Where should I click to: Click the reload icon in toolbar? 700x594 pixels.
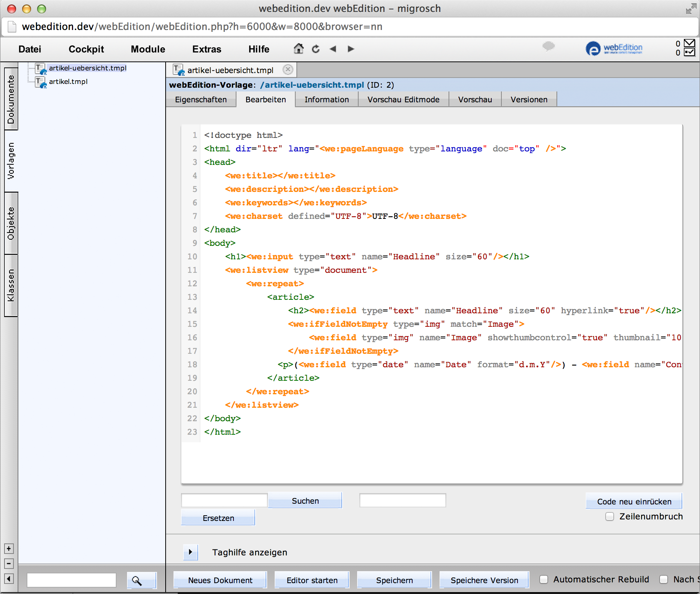pos(316,49)
